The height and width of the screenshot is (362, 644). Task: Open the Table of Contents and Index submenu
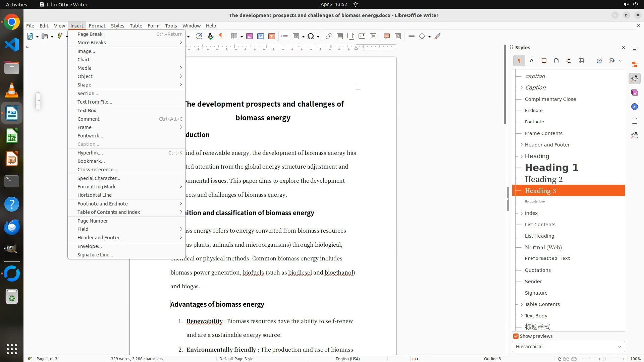pyautogui.click(x=109, y=212)
